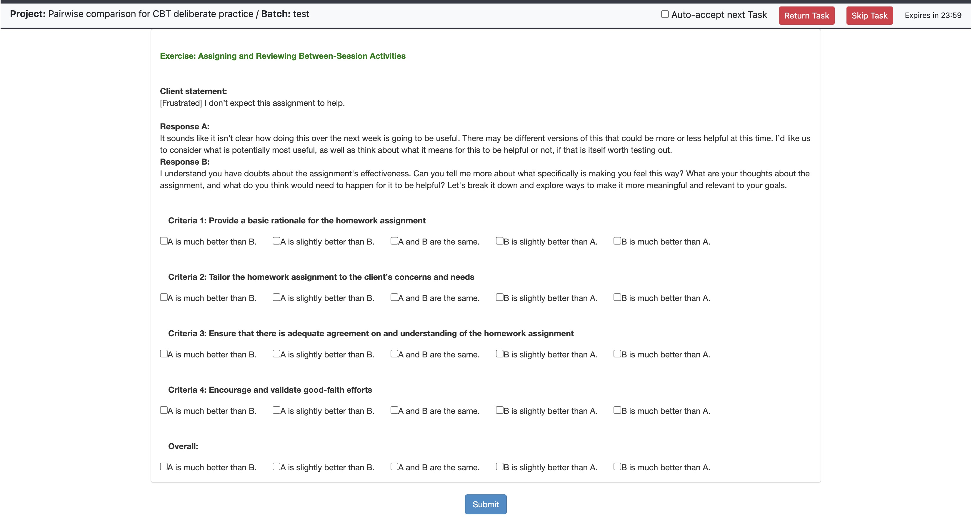This screenshot has height=532, width=980.
Task: Check 'A and B are the same' for Criteria 4
Action: click(394, 410)
